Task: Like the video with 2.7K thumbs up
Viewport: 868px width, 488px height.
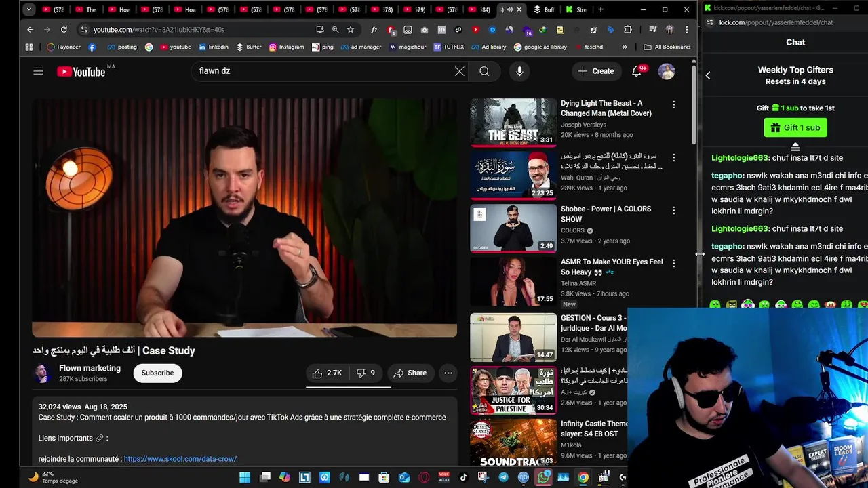Action: tap(327, 373)
